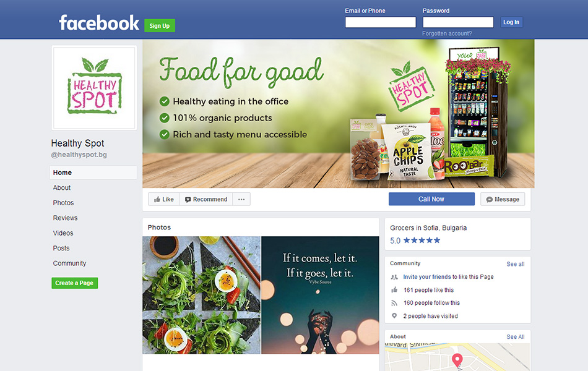
Task: Click the red map location pin
Action: tap(457, 360)
